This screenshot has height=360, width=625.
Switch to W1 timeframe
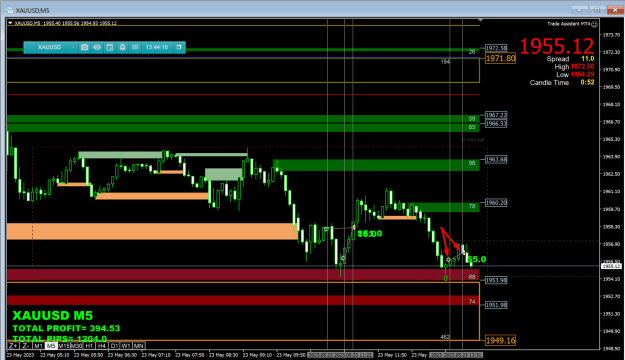126,346
